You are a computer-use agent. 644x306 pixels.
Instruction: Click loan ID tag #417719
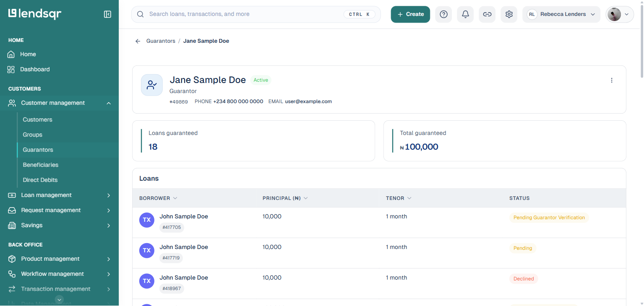pyautogui.click(x=171, y=258)
